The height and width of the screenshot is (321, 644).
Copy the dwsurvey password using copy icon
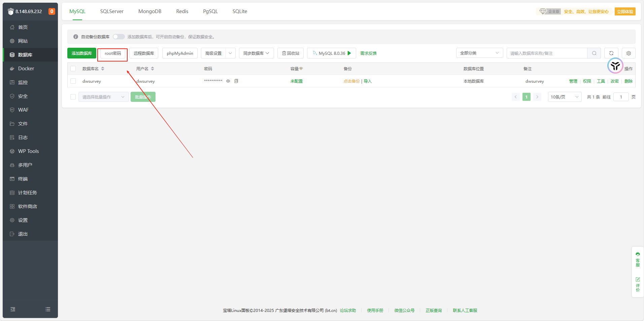[x=236, y=81]
